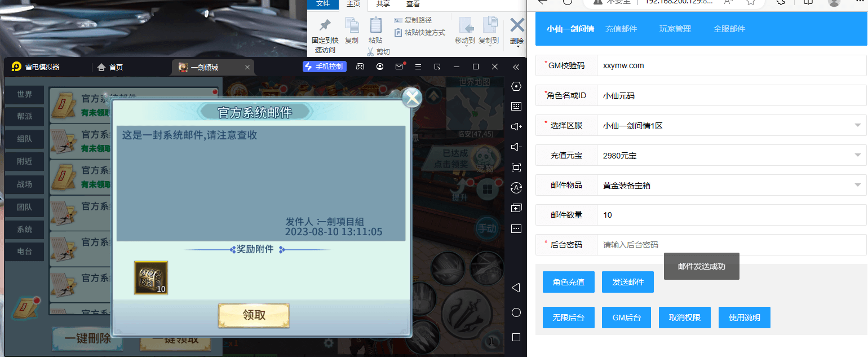Screen dimensions: 868x357
Task: Click the 后台密码 input field
Action: click(732, 245)
